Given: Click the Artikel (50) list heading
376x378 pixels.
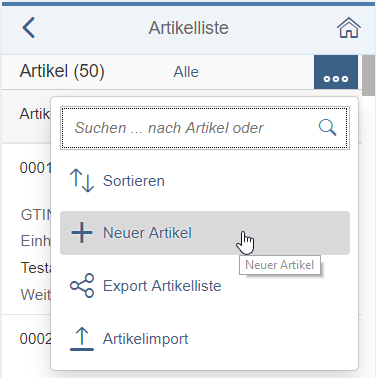Looking at the screenshot, I should (62, 71).
